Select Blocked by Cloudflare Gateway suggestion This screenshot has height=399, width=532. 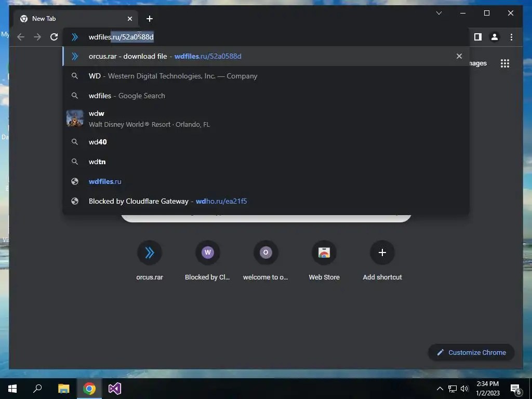pyautogui.click(x=266, y=201)
